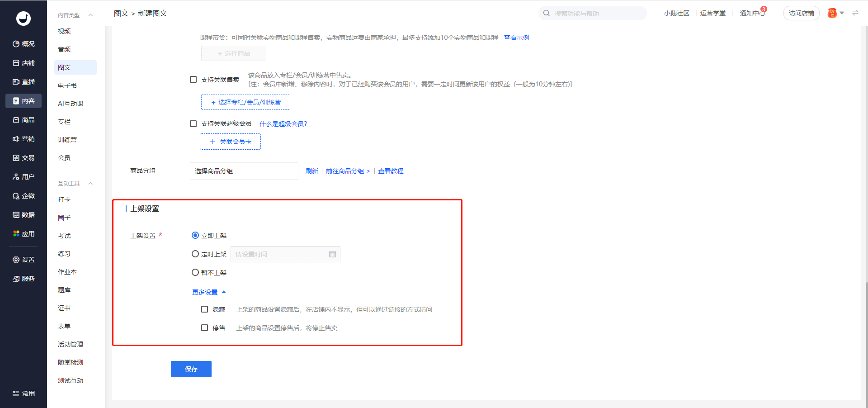Open 选择商品分组 dropdown
The width and height of the screenshot is (868, 408).
tap(244, 171)
